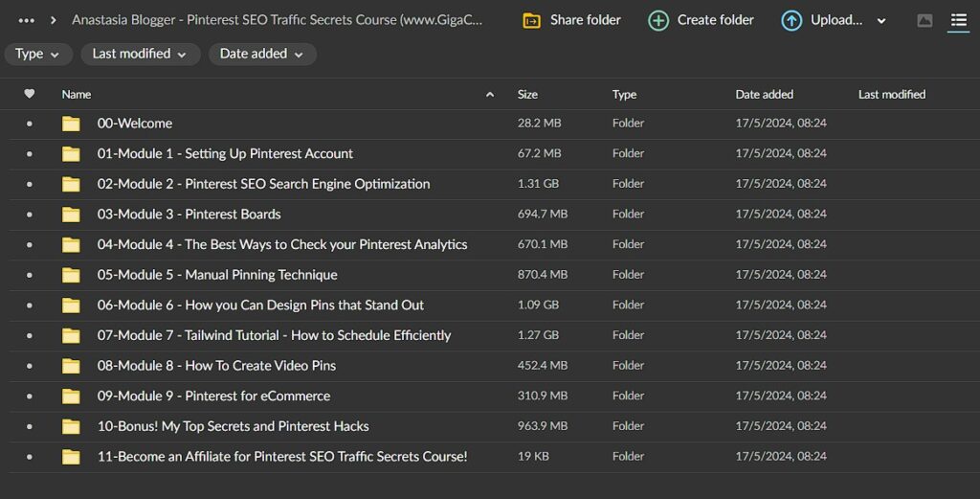The width and height of the screenshot is (980, 499).
Task: Click folder icon for 01-Module 1
Action: (x=71, y=154)
